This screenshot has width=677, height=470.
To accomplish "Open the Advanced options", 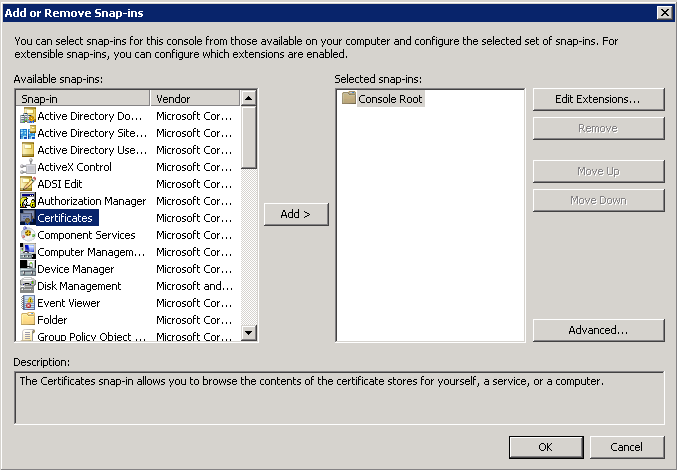I will click(598, 330).
